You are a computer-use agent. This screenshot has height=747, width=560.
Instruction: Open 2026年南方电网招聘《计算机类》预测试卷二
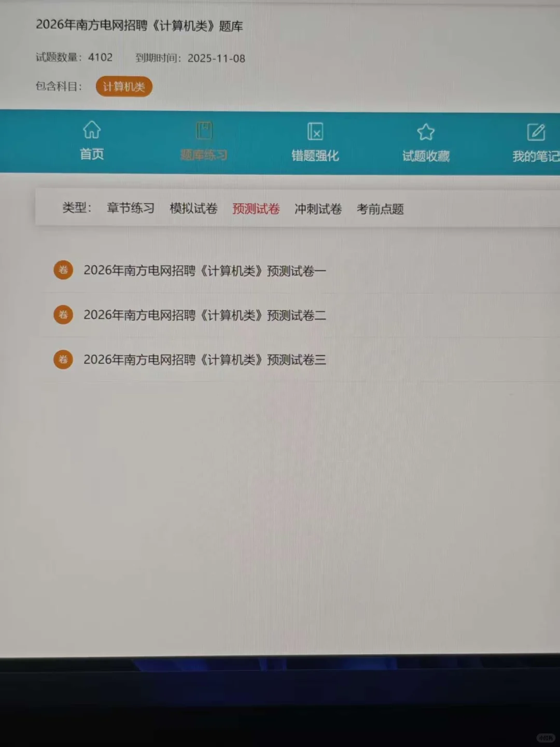click(205, 315)
